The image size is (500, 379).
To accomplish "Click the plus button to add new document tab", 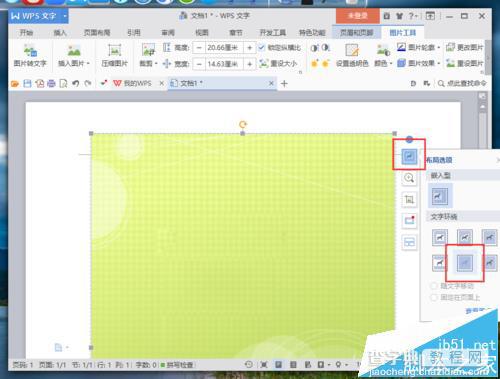I will pos(284,84).
